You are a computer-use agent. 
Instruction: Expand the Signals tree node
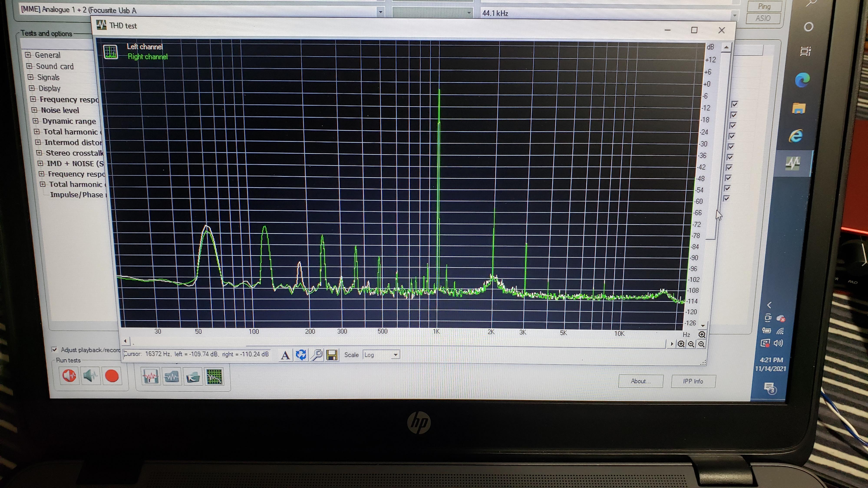click(x=30, y=77)
